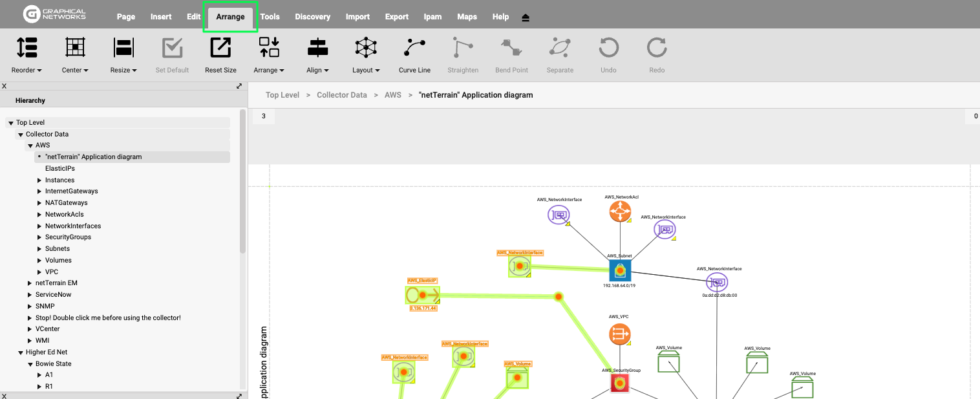980x399 pixels.
Task: Expand the SecurityGroups tree node
Action: pyautogui.click(x=39, y=237)
